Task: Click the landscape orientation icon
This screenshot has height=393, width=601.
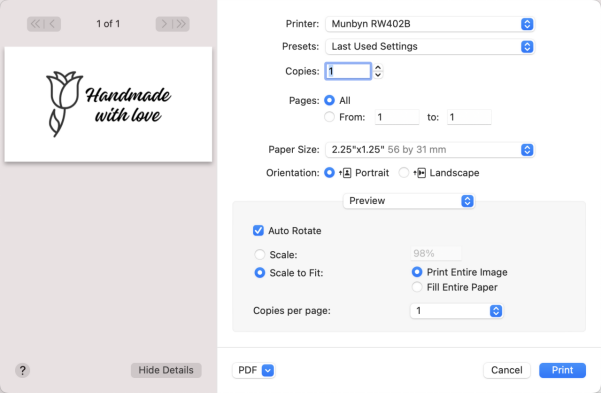Action: coord(420,173)
